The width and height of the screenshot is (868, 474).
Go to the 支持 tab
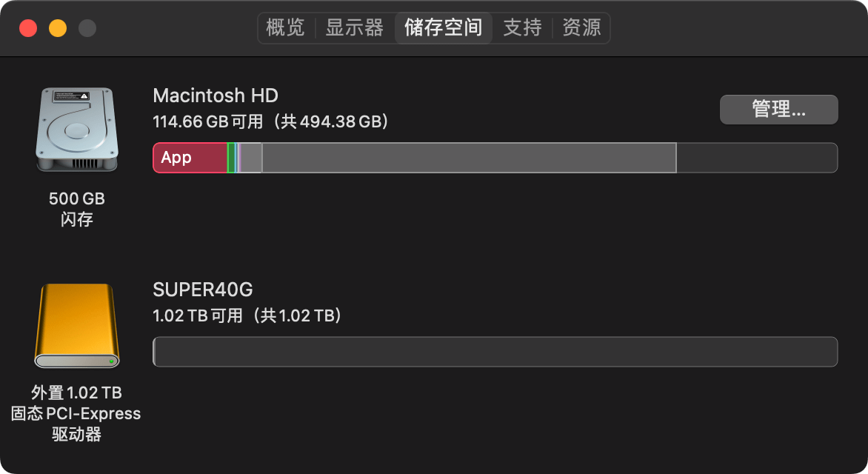click(x=523, y=27)
